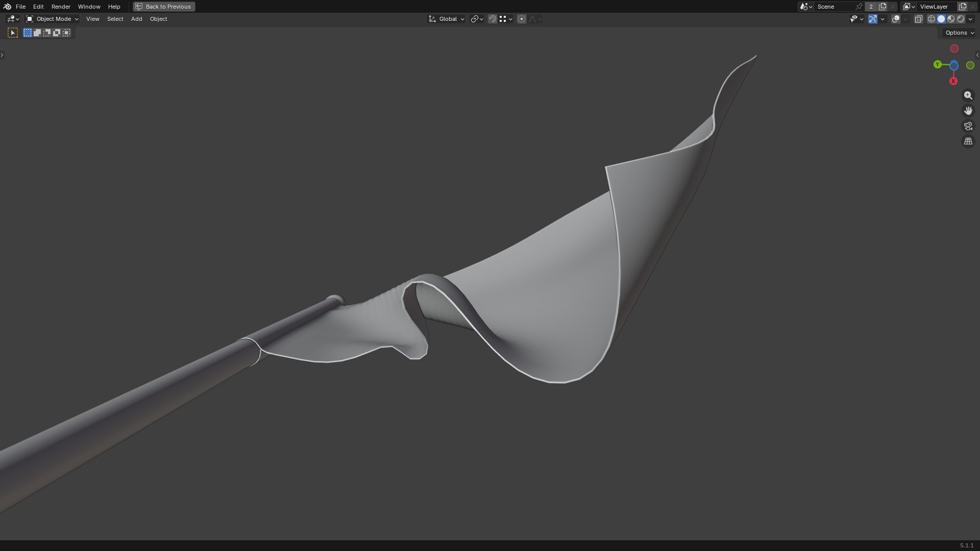Open the Help menu
This screenshot has width=980, height=551.
pyautogui.click(x=114, y=7)
